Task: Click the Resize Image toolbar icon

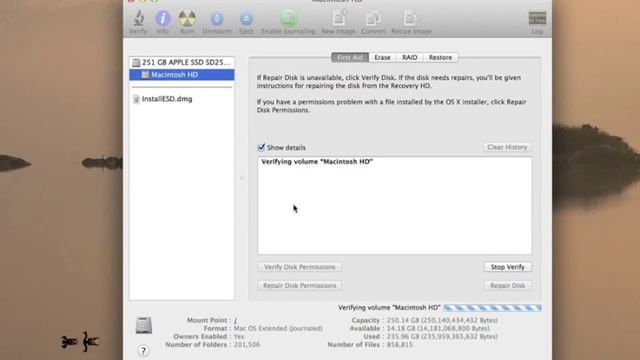Action: click(x=411, y=22)
